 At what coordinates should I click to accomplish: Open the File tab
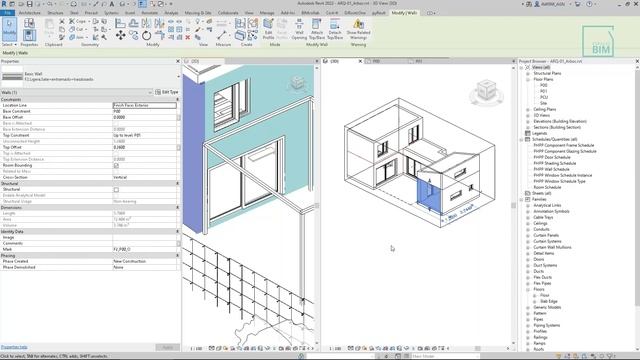(x=7, y=13)
